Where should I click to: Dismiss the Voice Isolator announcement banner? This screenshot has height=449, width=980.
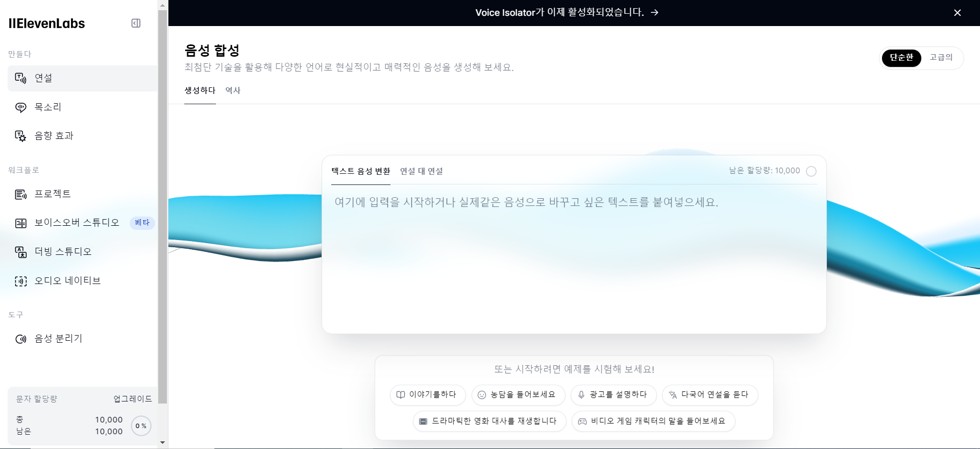957,13
